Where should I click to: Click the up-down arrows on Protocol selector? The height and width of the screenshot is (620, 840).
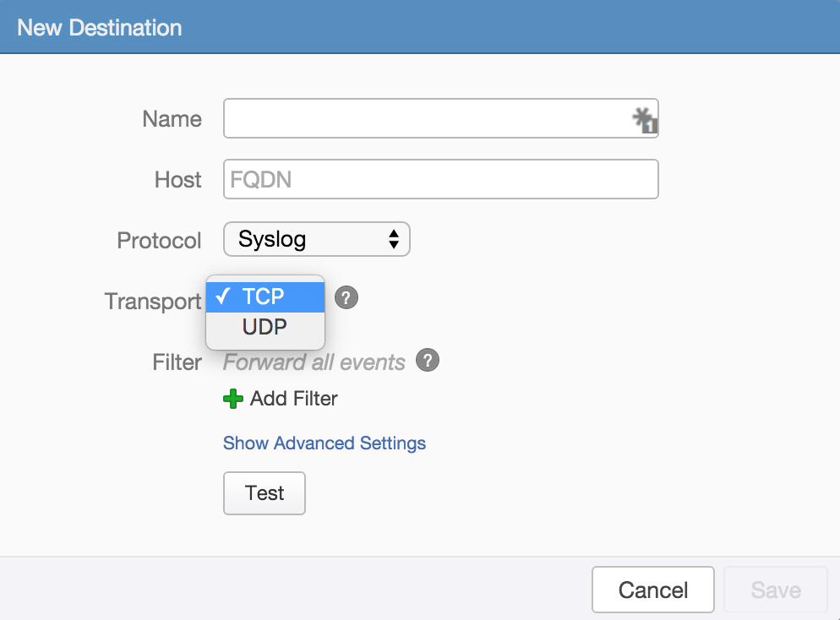click(x=394, y=239)
